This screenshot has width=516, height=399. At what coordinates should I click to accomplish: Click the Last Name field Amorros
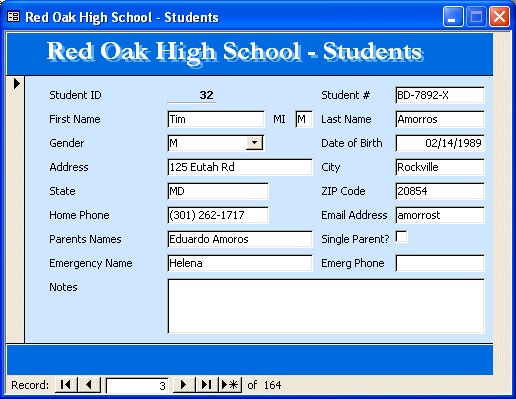tap(440, 119)
